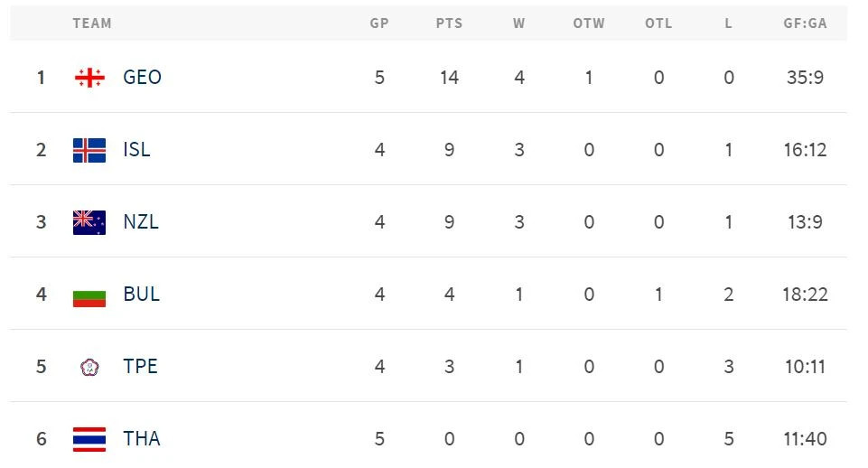The width and height of the screenshot is (868, 468).
Task: Click the Bulgaria flag icon
Action: 89,295
